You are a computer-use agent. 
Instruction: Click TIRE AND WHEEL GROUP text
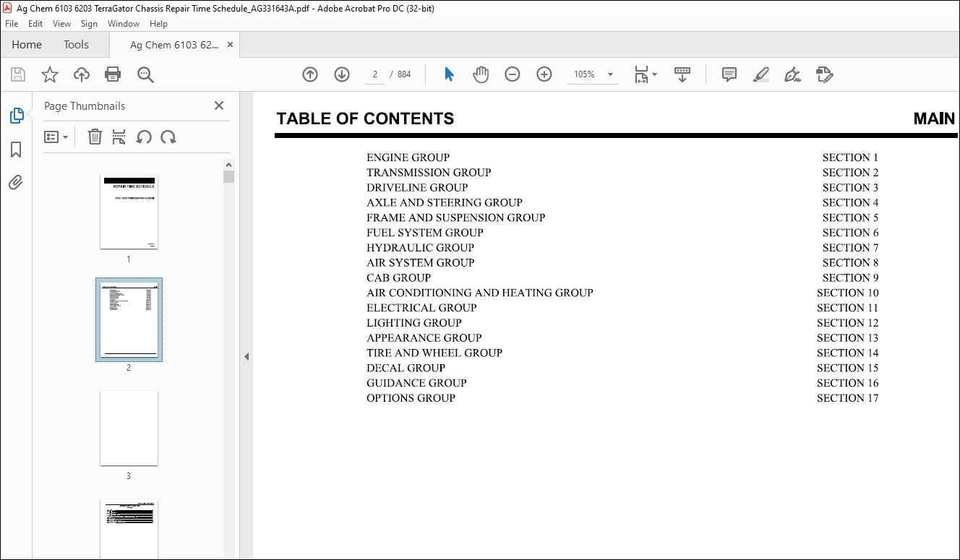click(434, 353)
